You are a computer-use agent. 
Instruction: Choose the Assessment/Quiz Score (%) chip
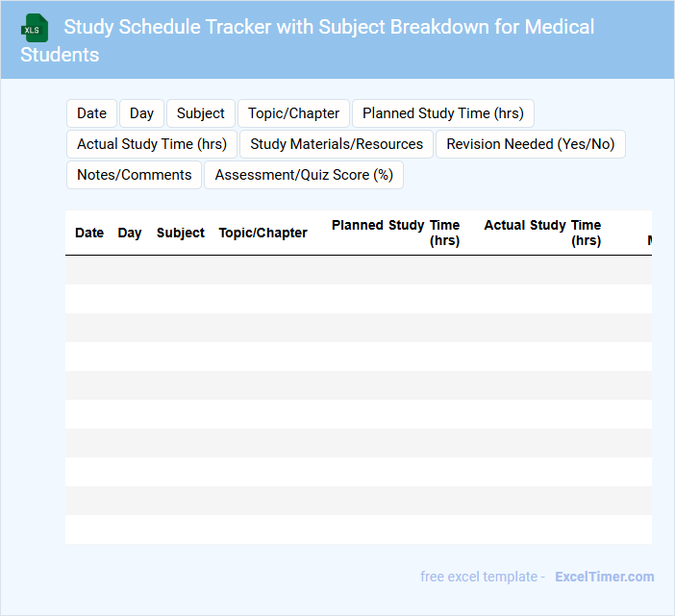tap(304, 175)
